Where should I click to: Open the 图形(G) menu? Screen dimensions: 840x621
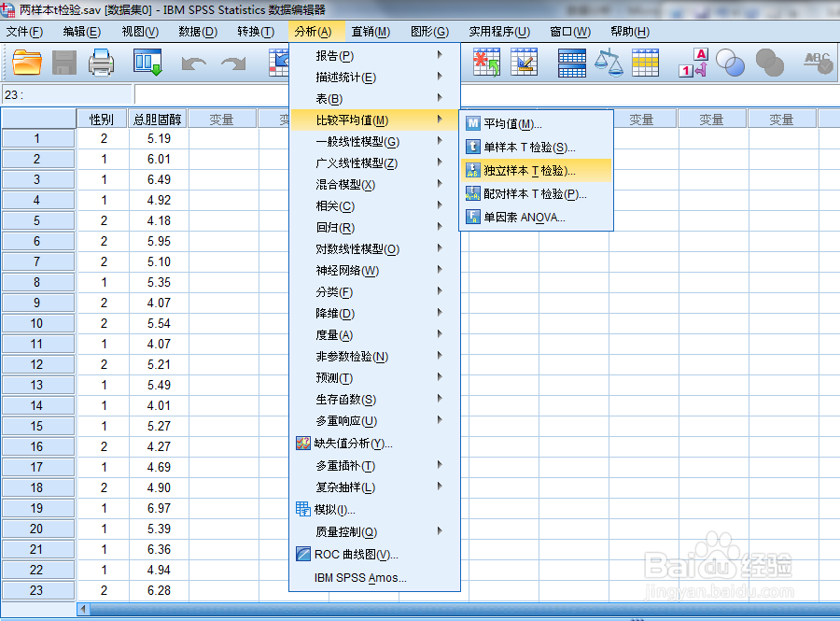(429, 32)
